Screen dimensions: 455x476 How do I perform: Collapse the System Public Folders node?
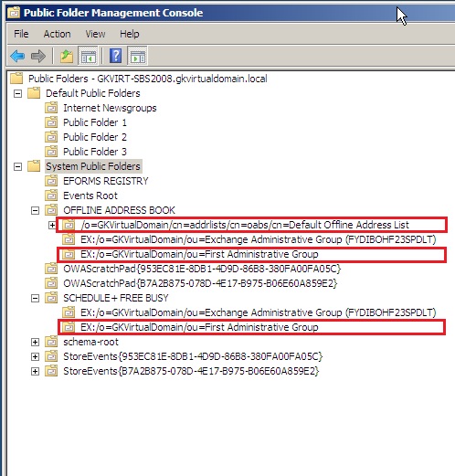coord(18,166)
